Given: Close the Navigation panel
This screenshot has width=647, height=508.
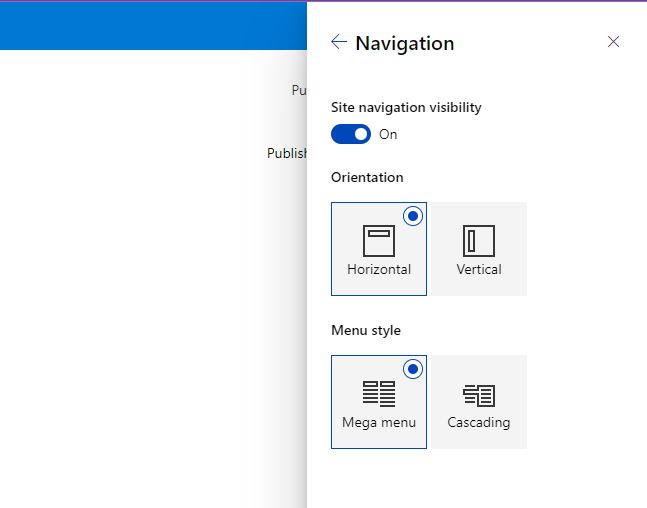Looking at the screenshot, I should pyautogui.click(x=613, y=42).
